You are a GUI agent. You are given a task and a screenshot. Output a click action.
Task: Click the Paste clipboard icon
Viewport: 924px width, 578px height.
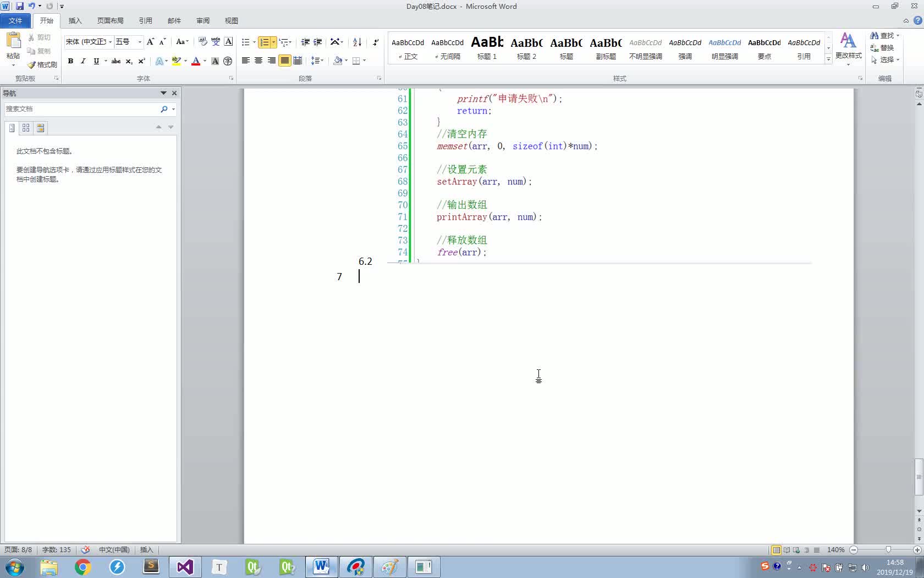13,40
